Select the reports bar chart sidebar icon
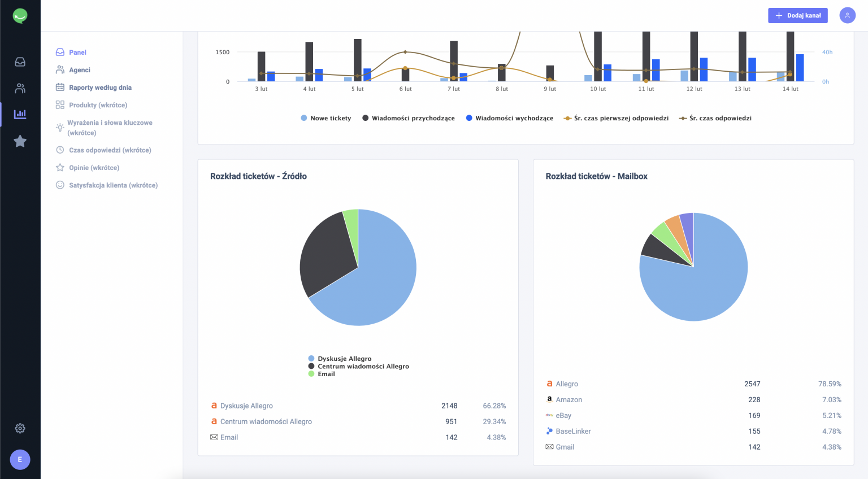 pyautogui.click(x=20, y=114)
